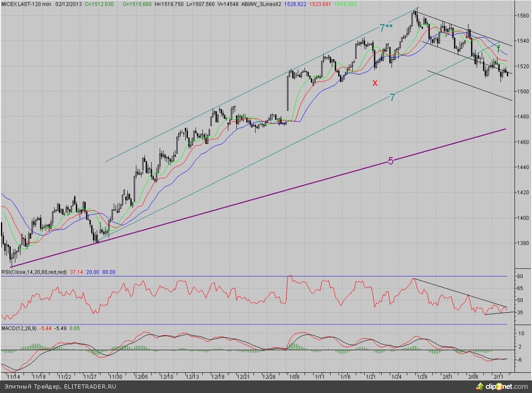Select the purple '5' trendline label
Screen dimensions: 532x393
coord(390,162)
